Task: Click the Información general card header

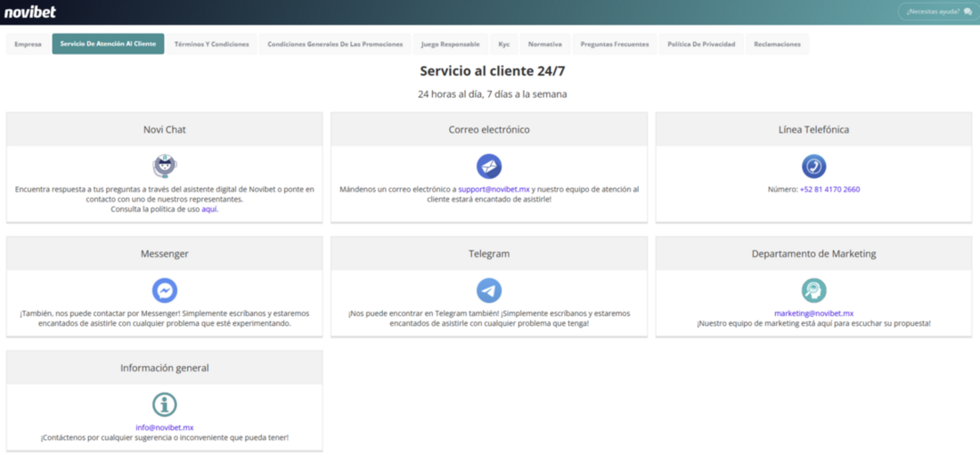Action: click(165, 368)
